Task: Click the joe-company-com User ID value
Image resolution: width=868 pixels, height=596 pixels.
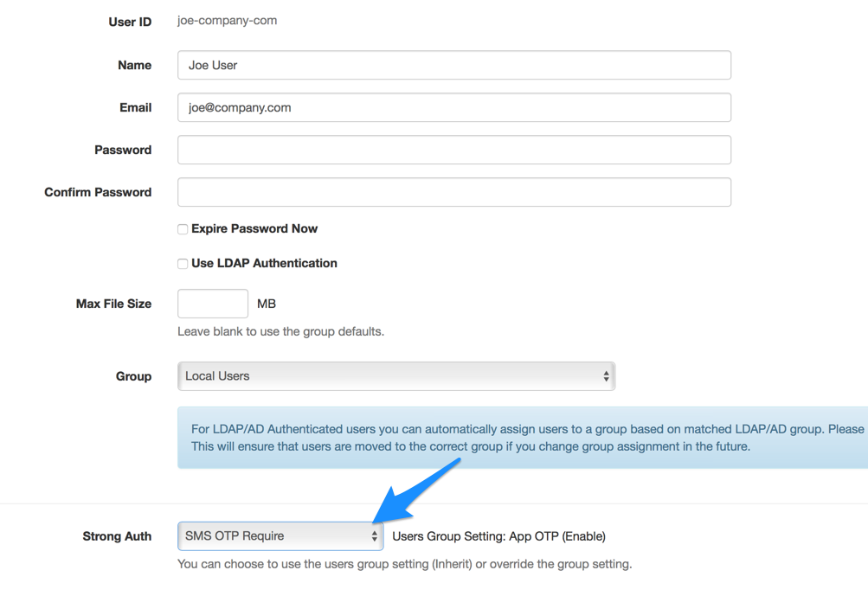Action: (227, 21)
